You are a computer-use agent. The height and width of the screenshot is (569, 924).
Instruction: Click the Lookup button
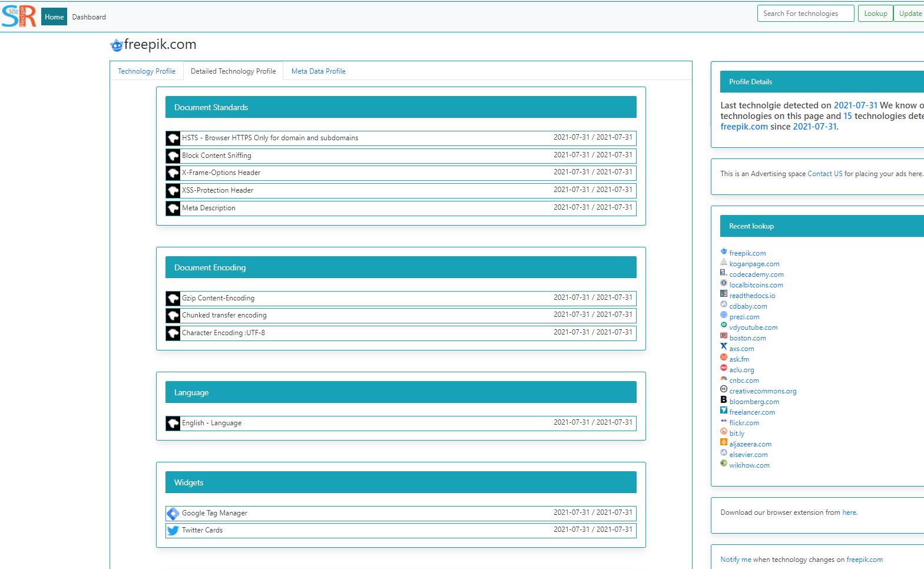click(875, 14)
